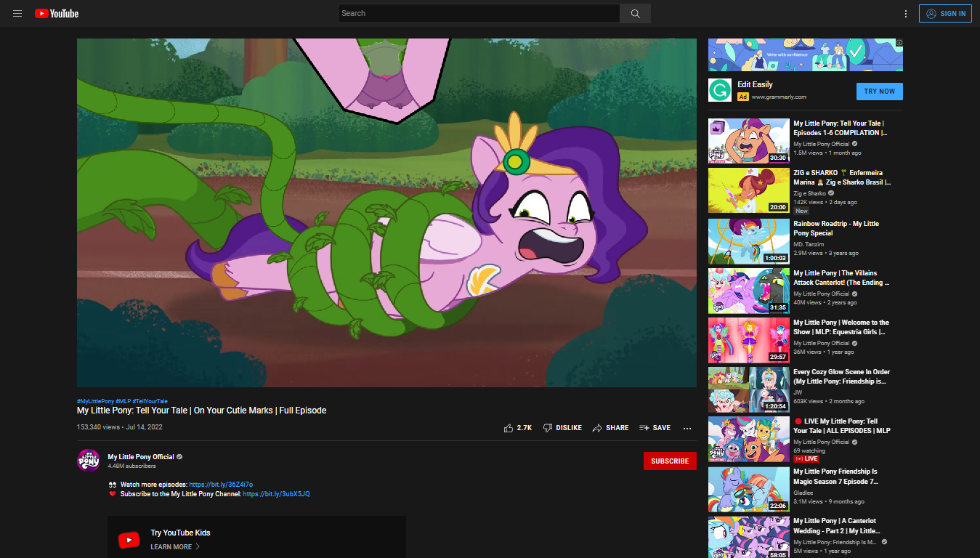Click the #MyLittlePony hashtag
The width and height of the screenshot is (980, 558).
tap(95, 401)
